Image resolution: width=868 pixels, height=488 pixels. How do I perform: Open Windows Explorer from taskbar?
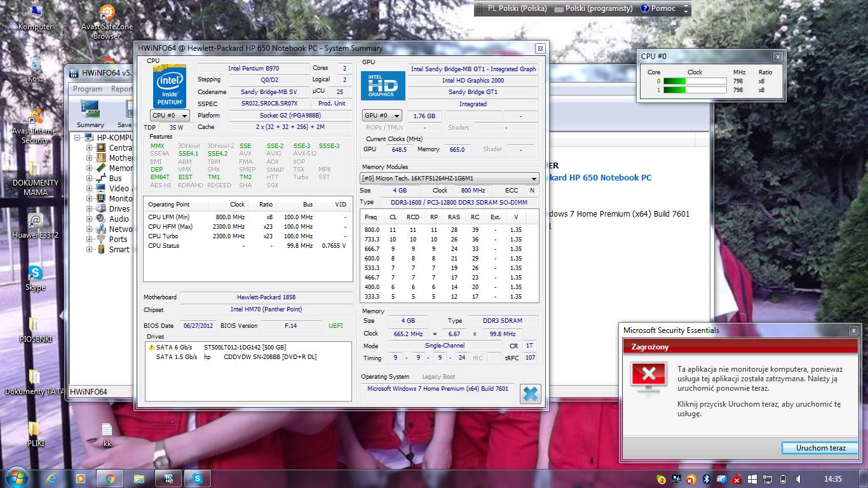pyautogui.click(x=139, y=478)
